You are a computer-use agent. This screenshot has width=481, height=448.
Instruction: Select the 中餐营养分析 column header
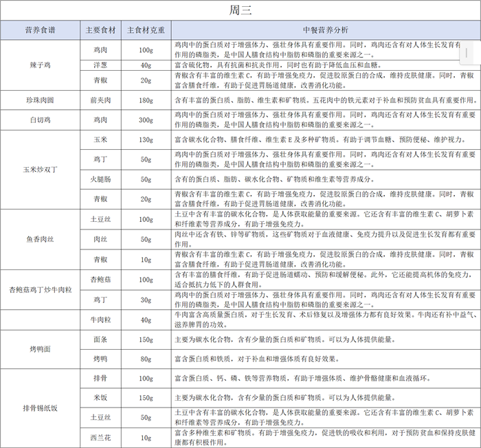click(x=324, y=31)
